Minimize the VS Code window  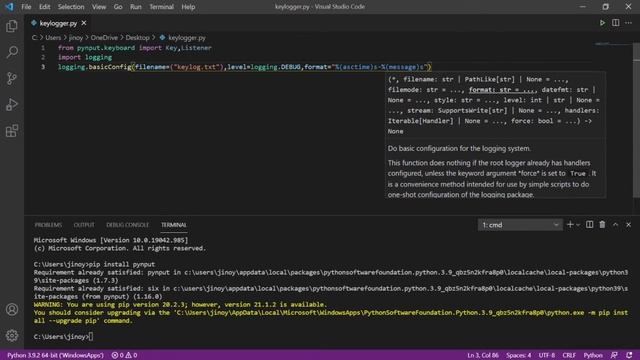[x=582, y=7]
